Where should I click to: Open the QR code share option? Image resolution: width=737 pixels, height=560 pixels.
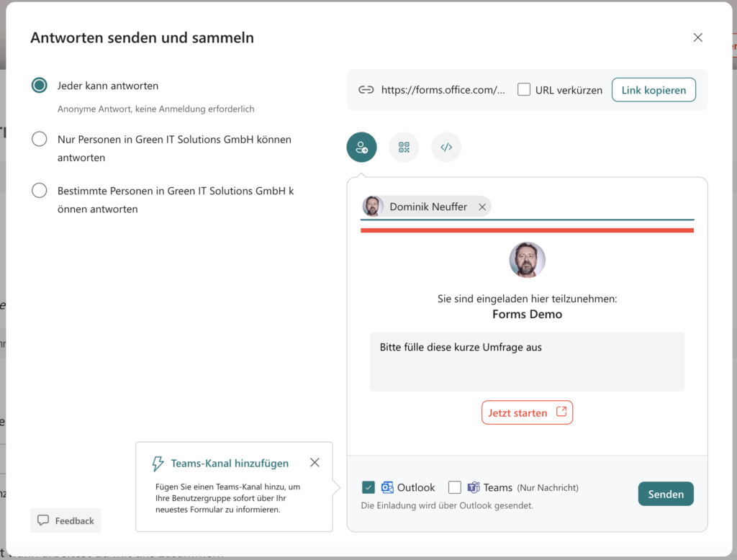pos(404,147)
